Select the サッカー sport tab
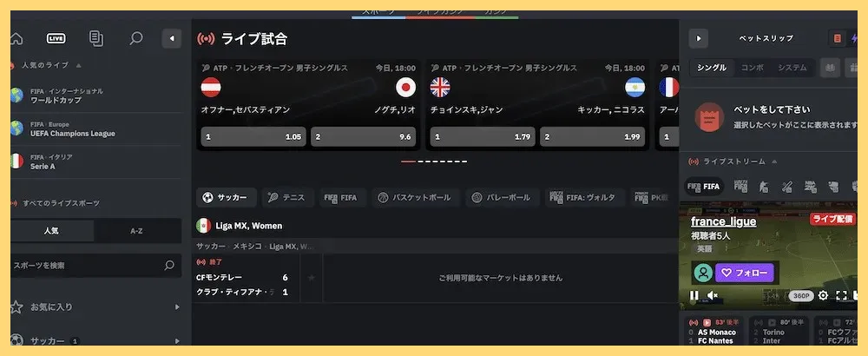This screenshot has height=356, width=868. 227,198
